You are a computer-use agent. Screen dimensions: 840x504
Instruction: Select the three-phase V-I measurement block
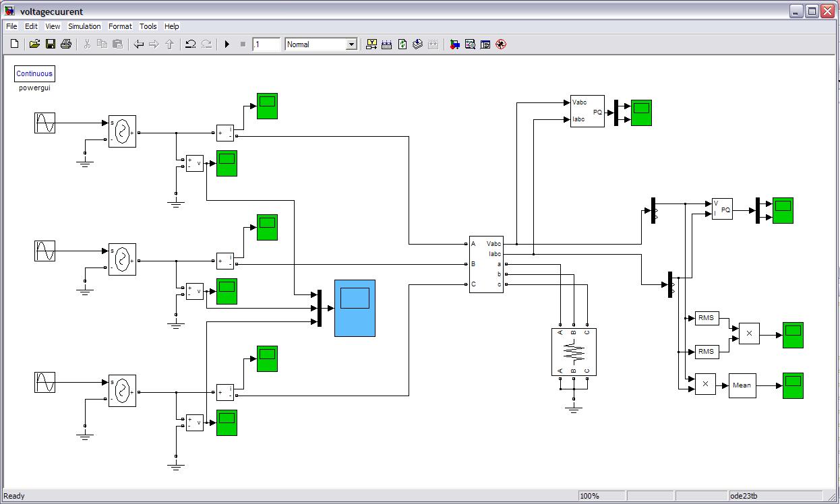[x=486, y=264]
